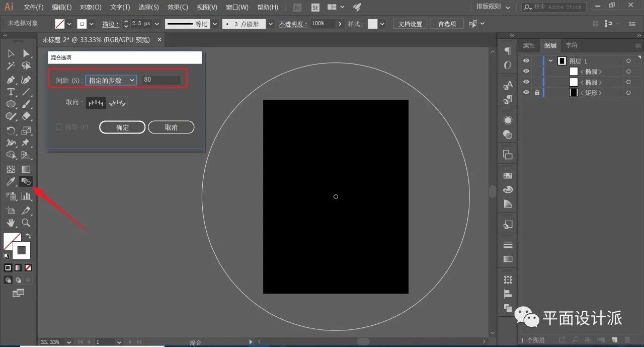
Task: Open the stroke weight dropdown
Action: coord(156,24)
